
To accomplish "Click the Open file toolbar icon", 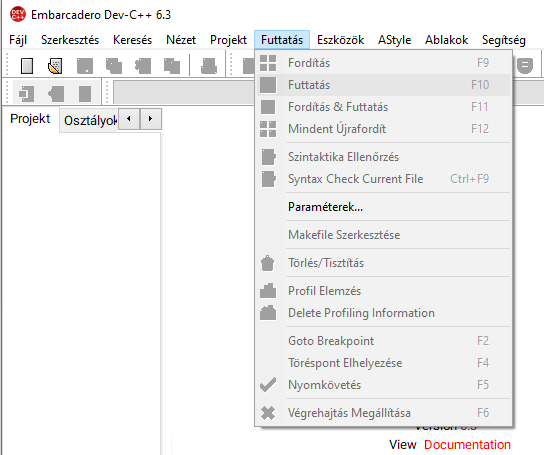I will coord(55,66).
